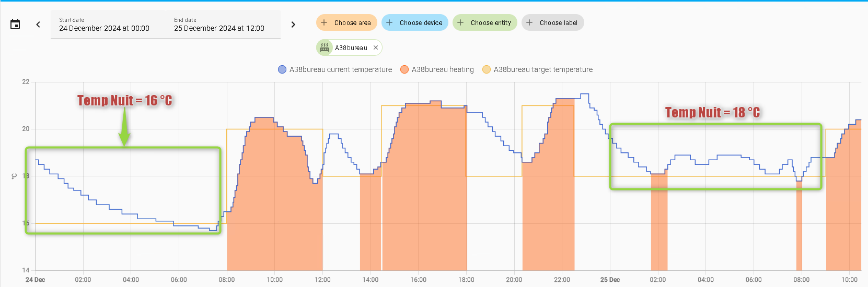
Task: Toggle A38bureau heating legend series
Action: click(x=443, y=69)
